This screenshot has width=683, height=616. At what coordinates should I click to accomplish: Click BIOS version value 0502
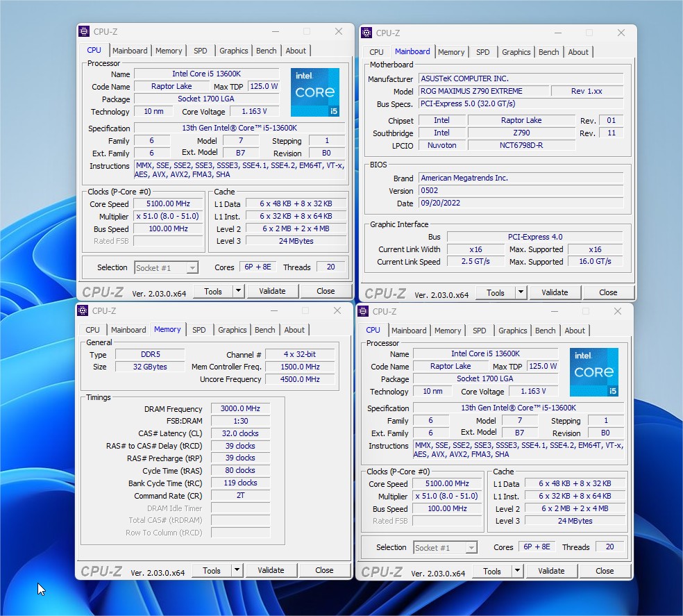[x=521, y=190]
